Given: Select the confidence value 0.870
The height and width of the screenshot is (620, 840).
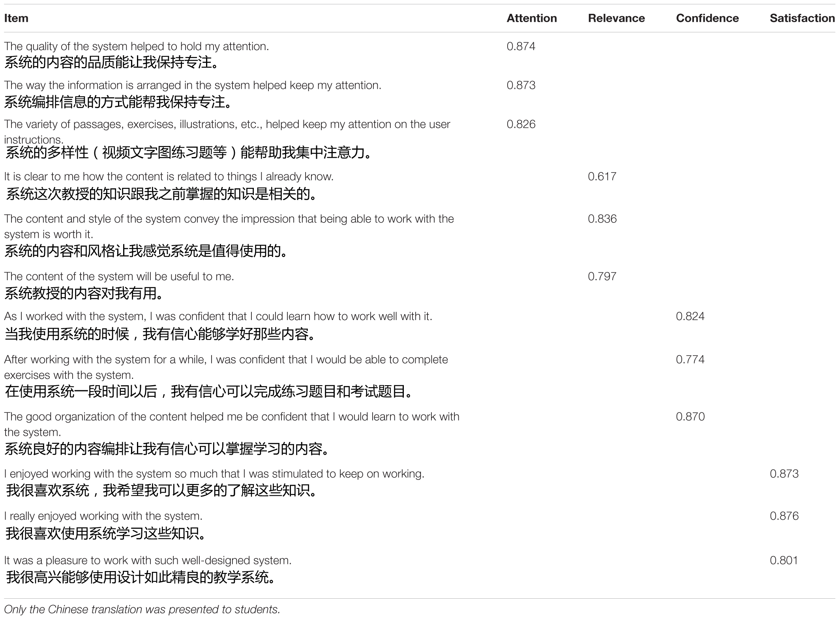Looking at the screenshot, I should [x=690, y=417].
